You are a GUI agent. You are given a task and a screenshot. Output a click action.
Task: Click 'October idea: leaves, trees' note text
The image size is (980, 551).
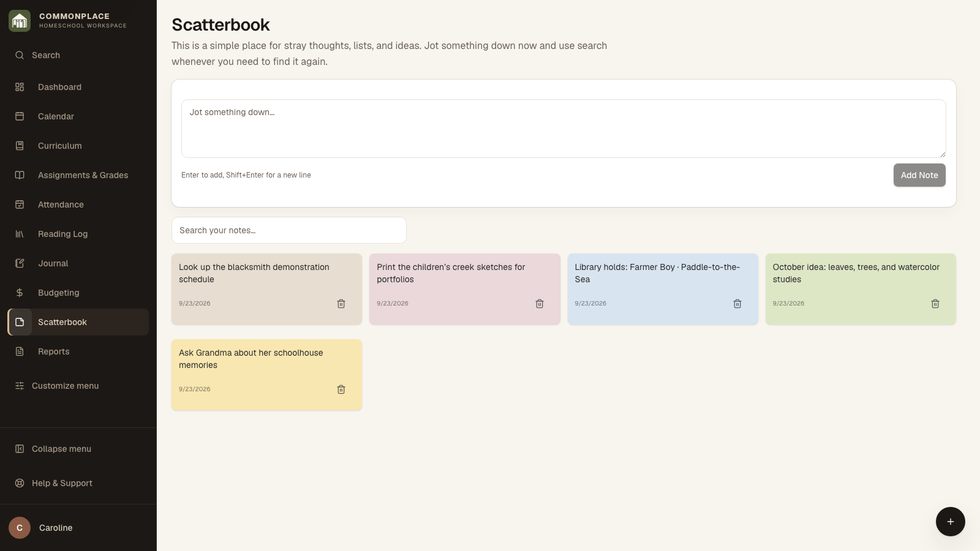[x=856, y=273]
